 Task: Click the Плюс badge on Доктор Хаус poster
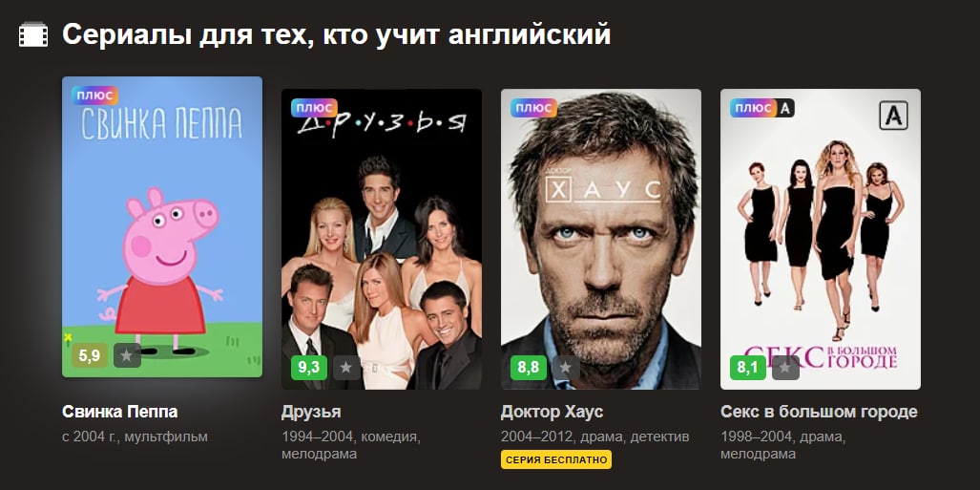(x=533, y=108)
